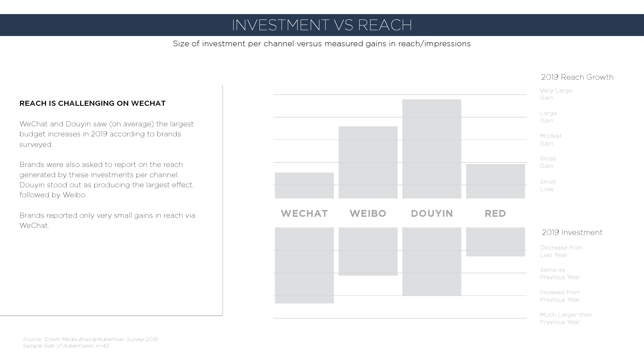Screen dimensions: 644x362
Task: Click the REACH IS CHALLENGING ON WECHAT heading
Action: [x=93, y=103]
